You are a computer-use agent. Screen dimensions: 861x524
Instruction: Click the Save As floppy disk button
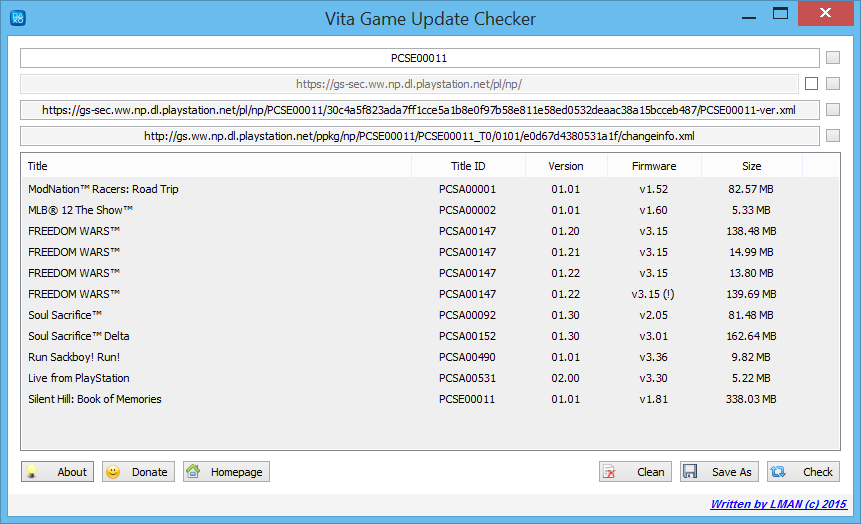[719, 472]
